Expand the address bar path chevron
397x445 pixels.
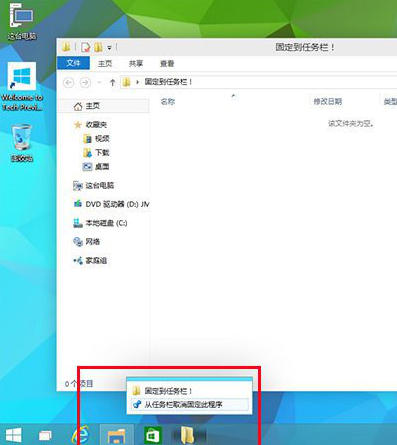click(137, 82)
